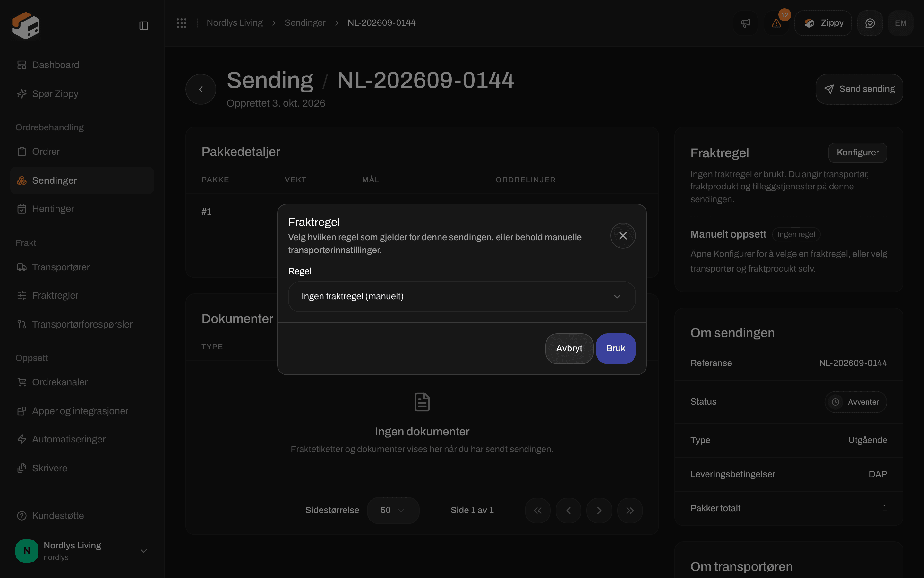Viewport: 924px width, 578px height.
Task: Click NL-202609-0144 breadcrumb
Action: point(381,23)
